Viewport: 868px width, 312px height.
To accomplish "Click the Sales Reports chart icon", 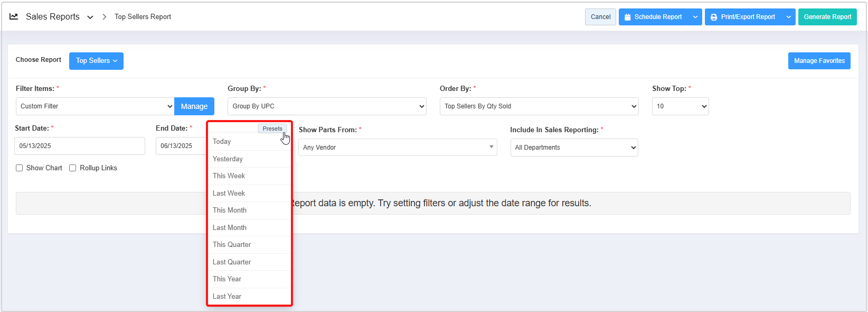I will pyautogui.click(x=14, y=17).
